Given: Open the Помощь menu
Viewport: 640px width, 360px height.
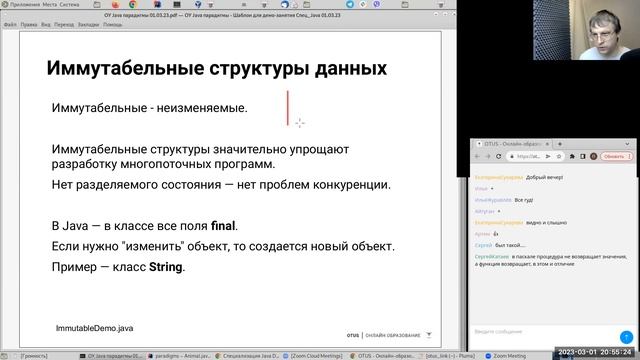Looking at the screenshot, I should point(113,24).
